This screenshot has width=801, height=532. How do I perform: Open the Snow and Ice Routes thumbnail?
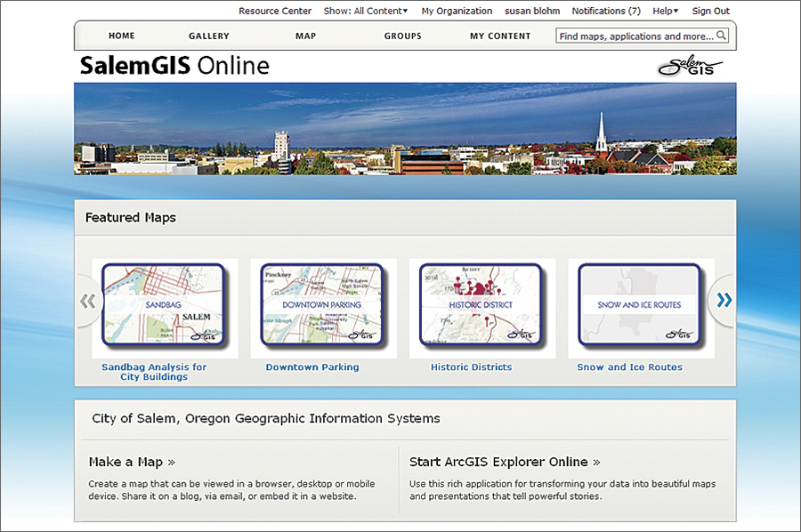(x=641, y=305)
